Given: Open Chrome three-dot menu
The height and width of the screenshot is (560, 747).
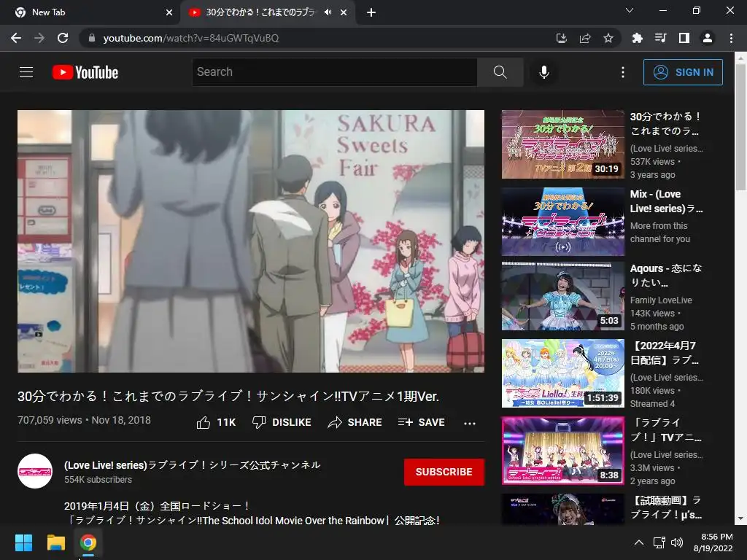Looking at the screenshot, I should (731, 38).
